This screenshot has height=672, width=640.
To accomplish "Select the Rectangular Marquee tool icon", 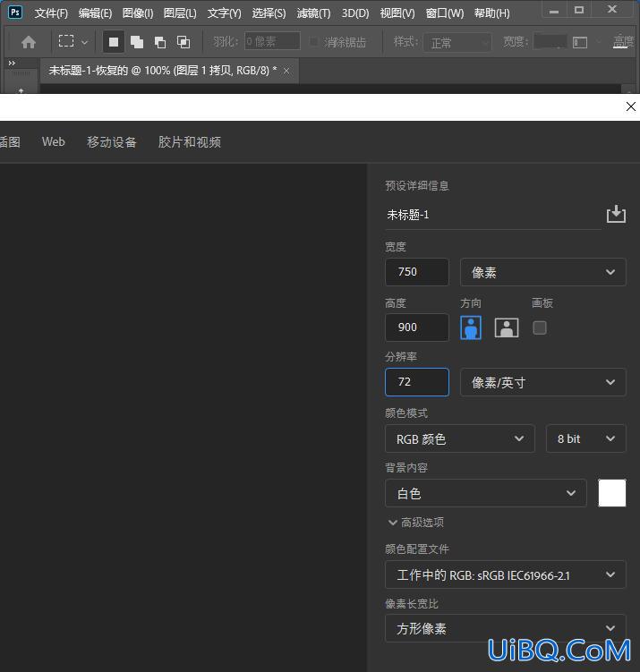I will pos(66,41).
